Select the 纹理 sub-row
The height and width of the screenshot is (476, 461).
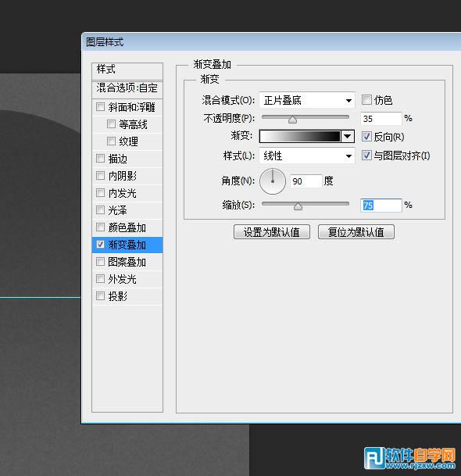click(x=127, y=141)
